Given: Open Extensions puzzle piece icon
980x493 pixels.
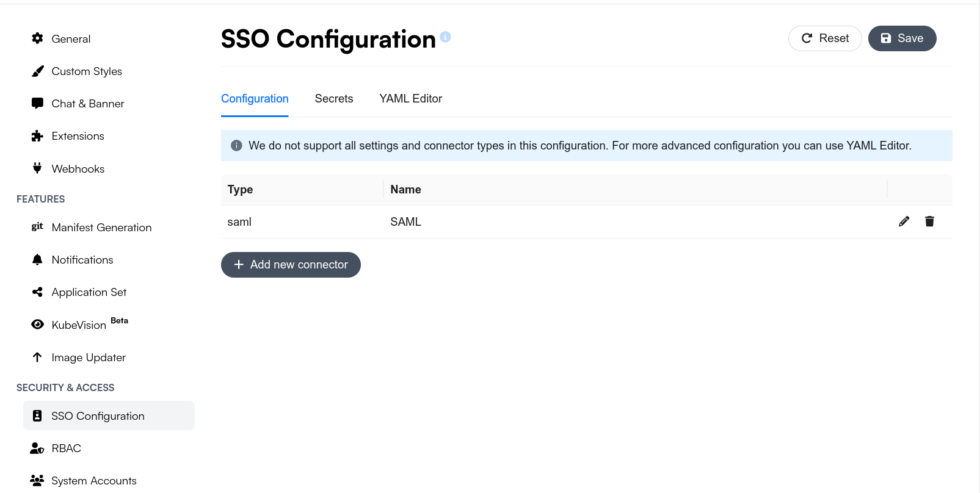Looking at the screenshot, I should pyautogui.click(x=37, y=136).
